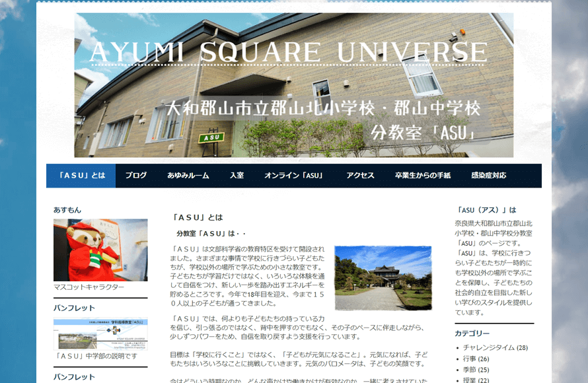Click the AYUMI SQUARE UNIVERSE header banner

tap(293, 85)
